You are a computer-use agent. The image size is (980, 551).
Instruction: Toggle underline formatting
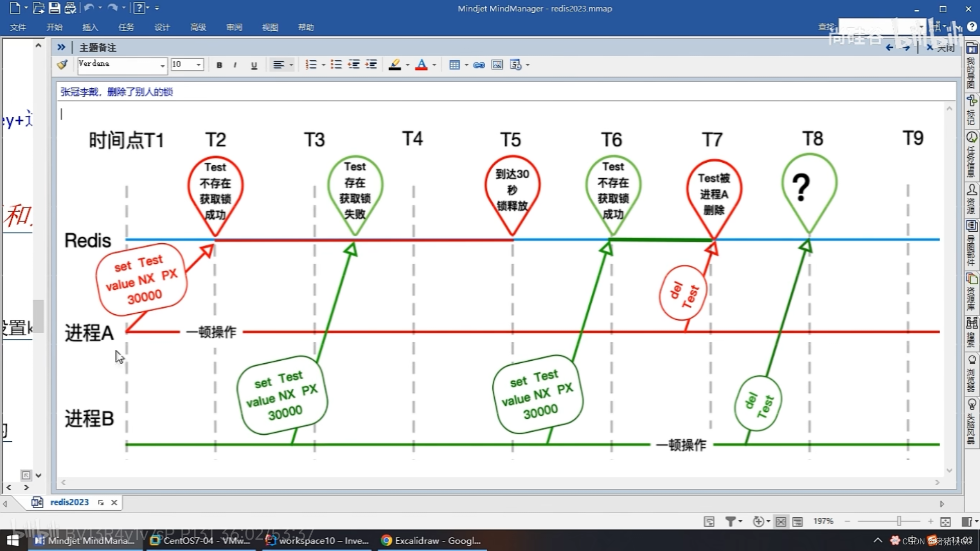[x=254, y=65]
